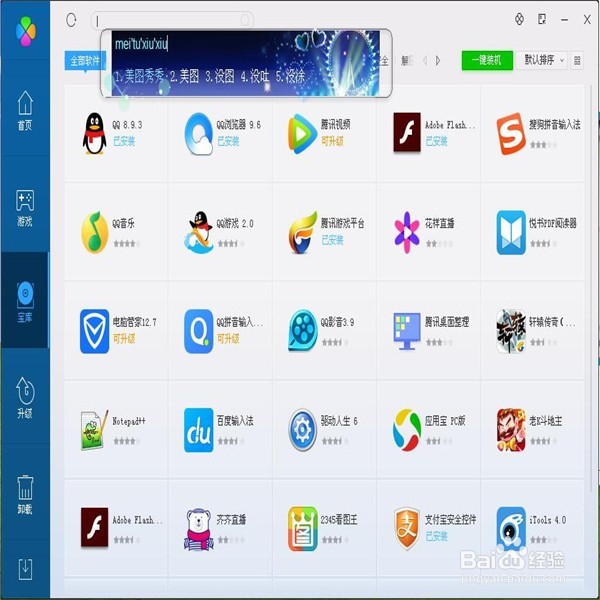This screenshot has height=600, width=600.
Task: Click the 搜狗拼音输入法 title text
Action: coord(554,124)
